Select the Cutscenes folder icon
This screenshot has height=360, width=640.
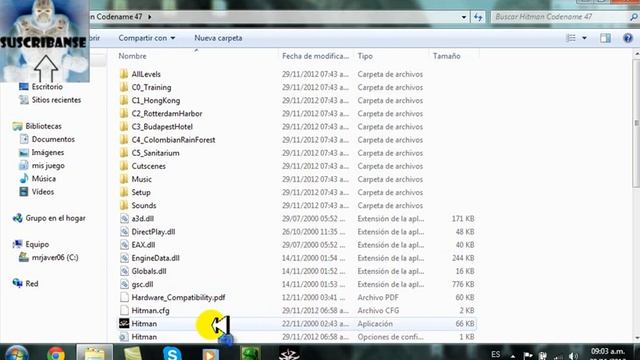coord(124,166)
